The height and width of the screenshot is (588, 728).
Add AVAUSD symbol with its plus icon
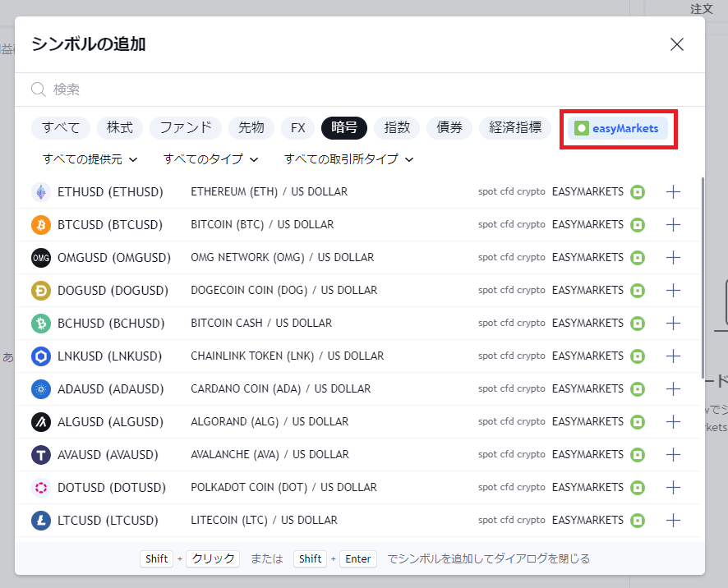tap(673, 455)
